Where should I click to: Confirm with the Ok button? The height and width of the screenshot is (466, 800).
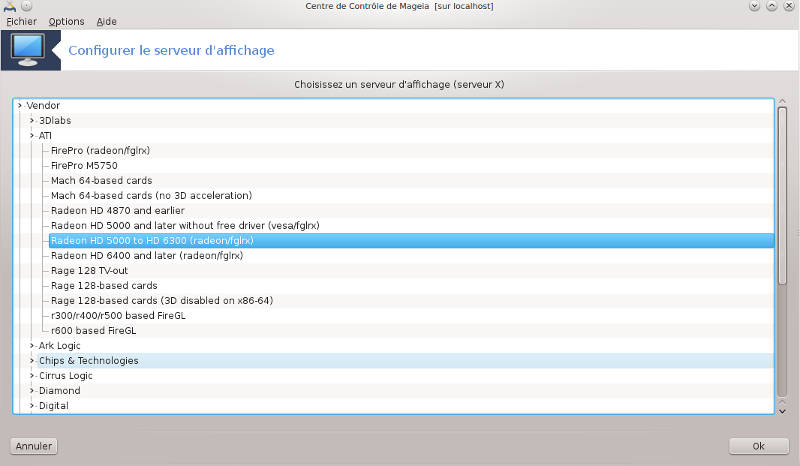pos(759,446)
